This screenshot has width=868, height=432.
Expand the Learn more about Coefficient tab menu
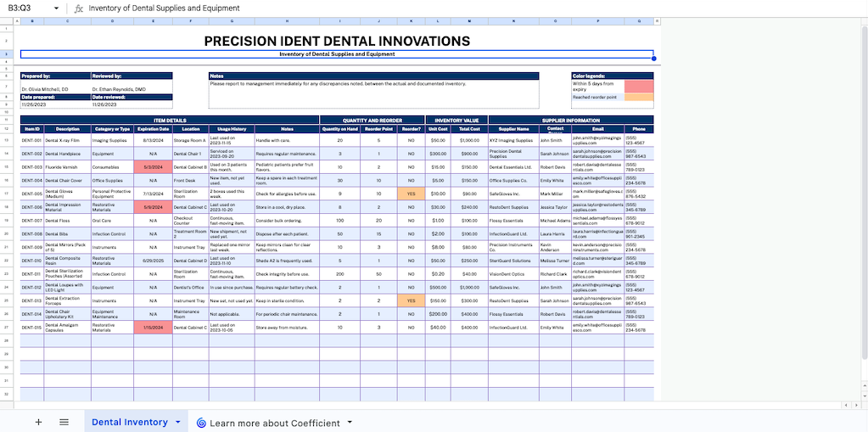pos(350,423)
